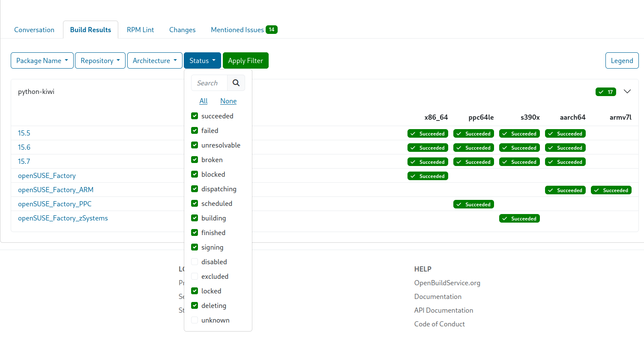Screen dimensions: 644x347
Task: Check the unknown status checkbox
Action: point(195,320)
